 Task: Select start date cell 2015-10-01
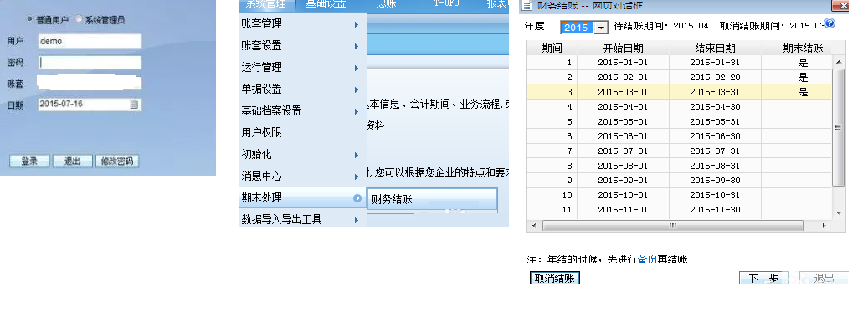click(x=624, y=196)
